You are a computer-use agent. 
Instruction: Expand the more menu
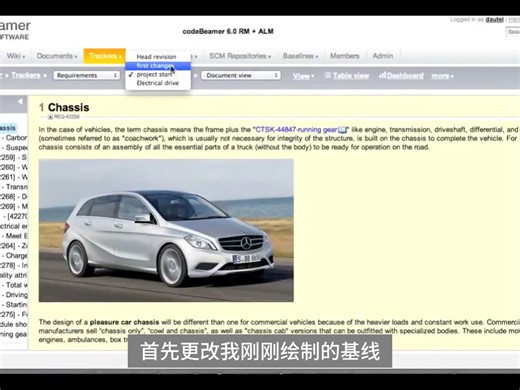pyautogui.click(x=442, y=76)
